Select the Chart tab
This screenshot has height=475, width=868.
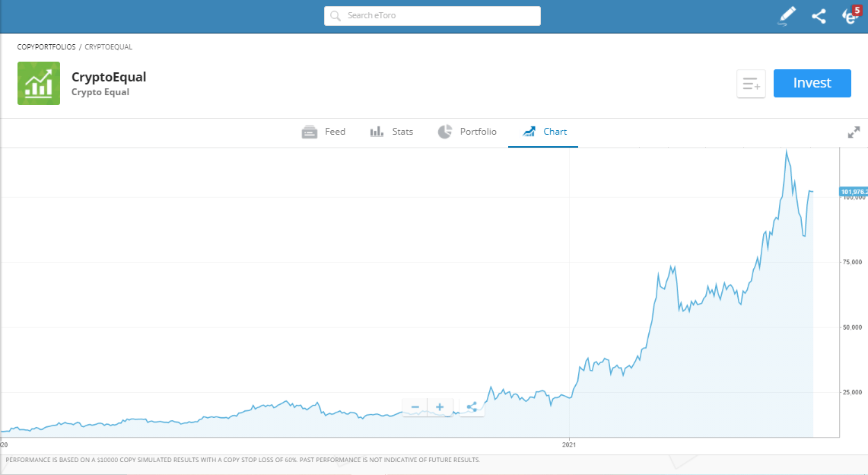544,132
